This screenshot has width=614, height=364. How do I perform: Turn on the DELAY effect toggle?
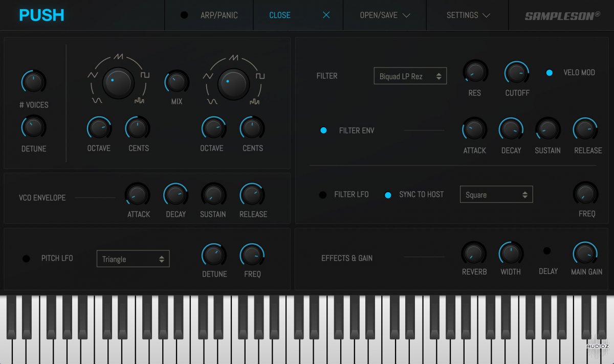[x=547, y=251]
